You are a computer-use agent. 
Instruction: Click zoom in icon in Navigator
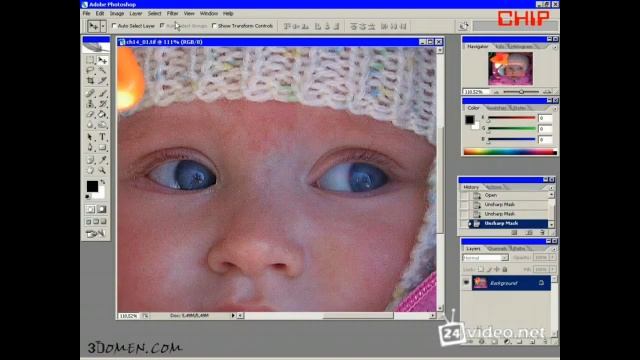[x=547, y=92]
